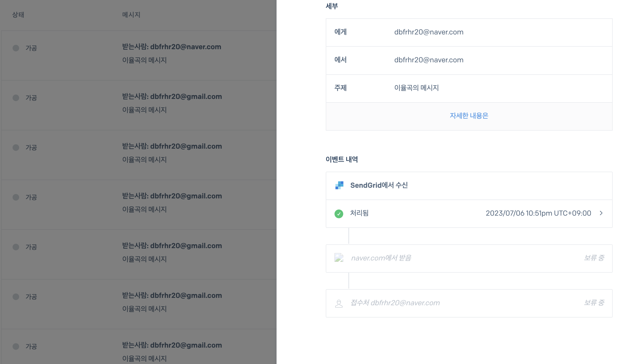Click first row gray status dot
This screenshot has height=364, width=634.
[x=16, y=48]
